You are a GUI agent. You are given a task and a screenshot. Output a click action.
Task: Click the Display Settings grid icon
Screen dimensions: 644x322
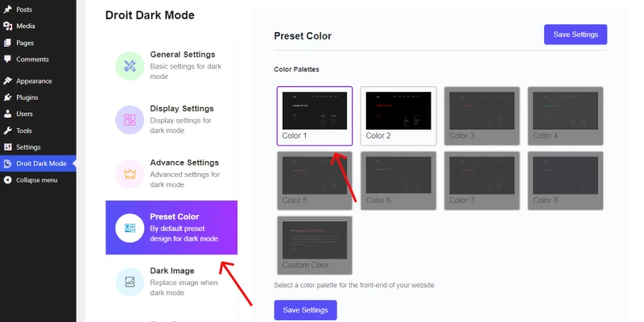[x=130, y=120]
